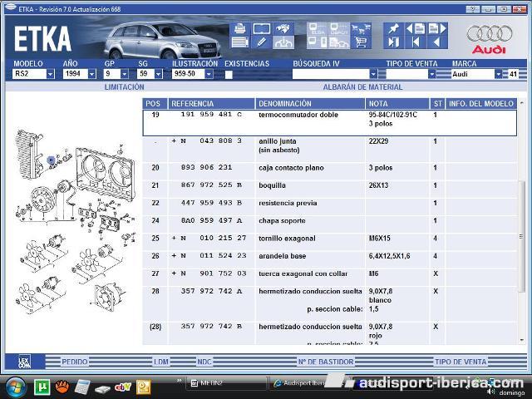Click the ELSA monitor icon
The image size is (532, 399).
pyautogui.click(x=318, y=29)
